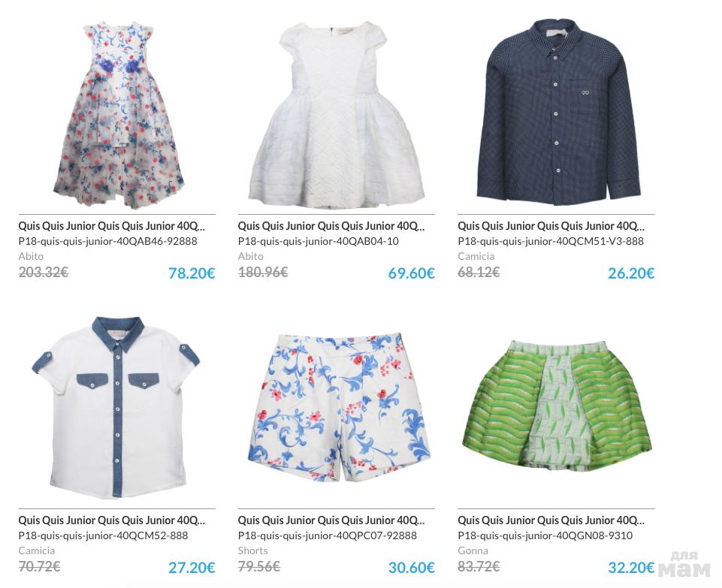Screen dimensions: 722x588
Task: Click title of the 69.60€ Abito dress
Action: 331,226
